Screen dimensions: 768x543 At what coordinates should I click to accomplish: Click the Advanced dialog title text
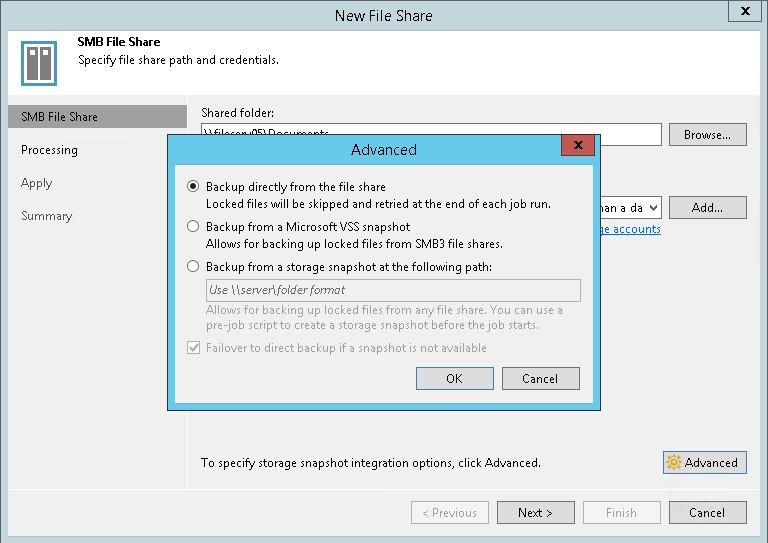tap(384, 150)
